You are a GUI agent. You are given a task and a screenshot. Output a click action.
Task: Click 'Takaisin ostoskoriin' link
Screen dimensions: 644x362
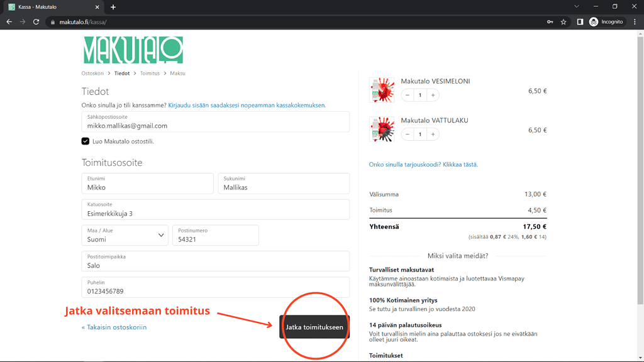point(114,327)
